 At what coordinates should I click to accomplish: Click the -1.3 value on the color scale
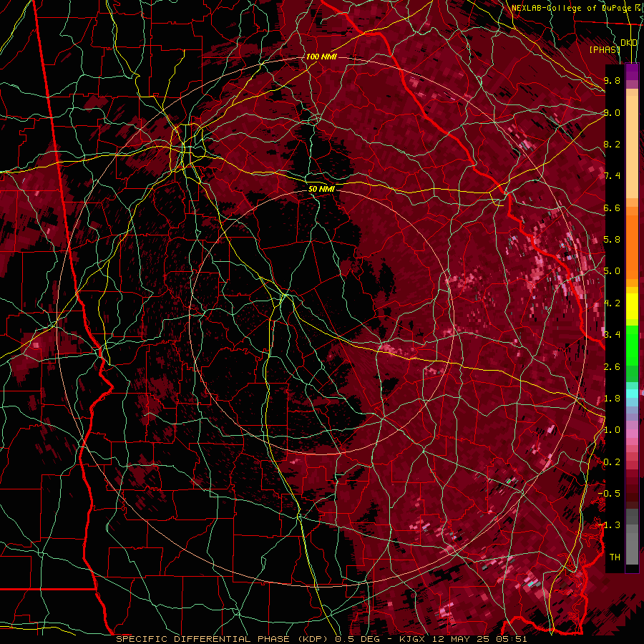click(x=609, y=525)
